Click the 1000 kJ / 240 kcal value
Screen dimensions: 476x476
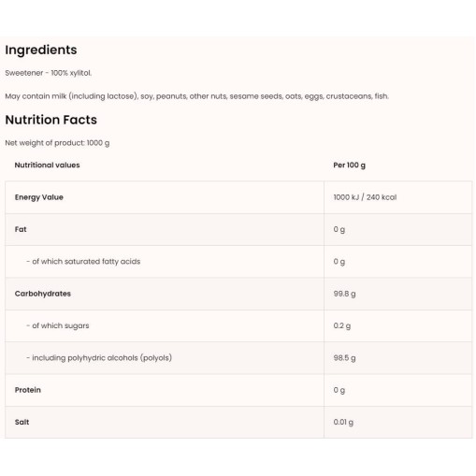click(365, 197)
